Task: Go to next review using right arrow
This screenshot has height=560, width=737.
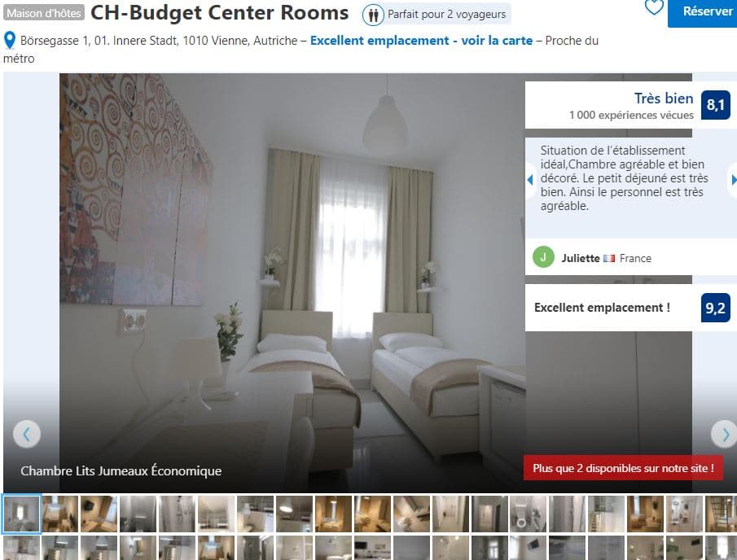Action: 733,179
